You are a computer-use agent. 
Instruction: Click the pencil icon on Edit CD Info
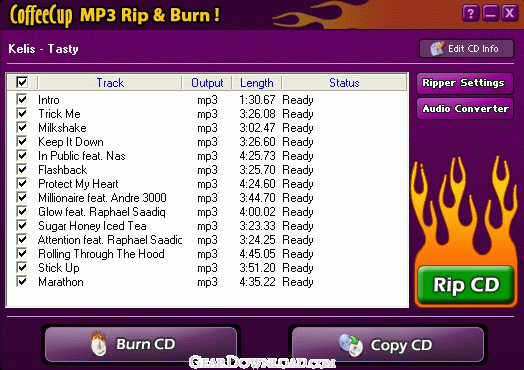tap(437, 49)
